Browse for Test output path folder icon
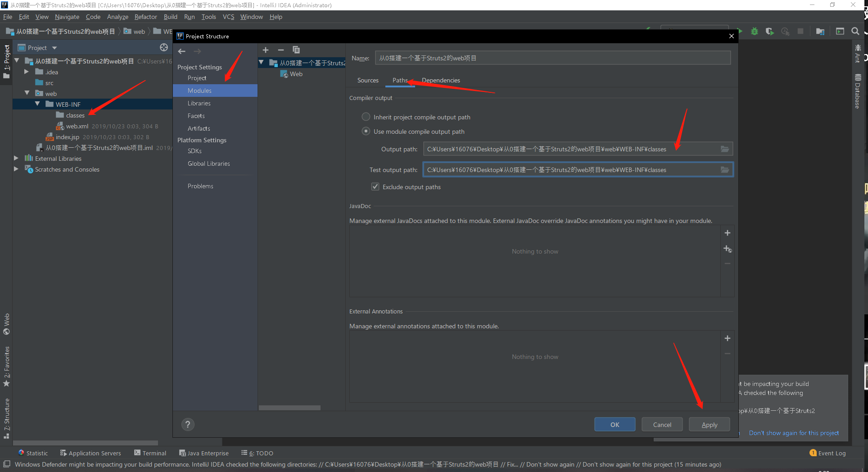 coord(725,170)
